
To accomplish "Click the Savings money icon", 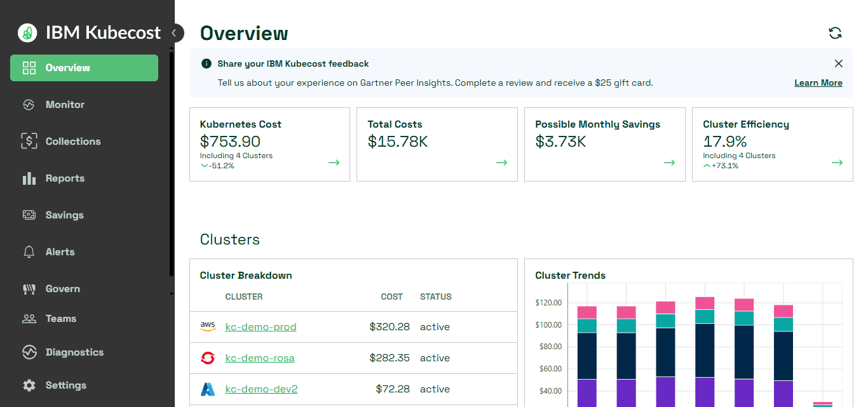I will (29, 215).
